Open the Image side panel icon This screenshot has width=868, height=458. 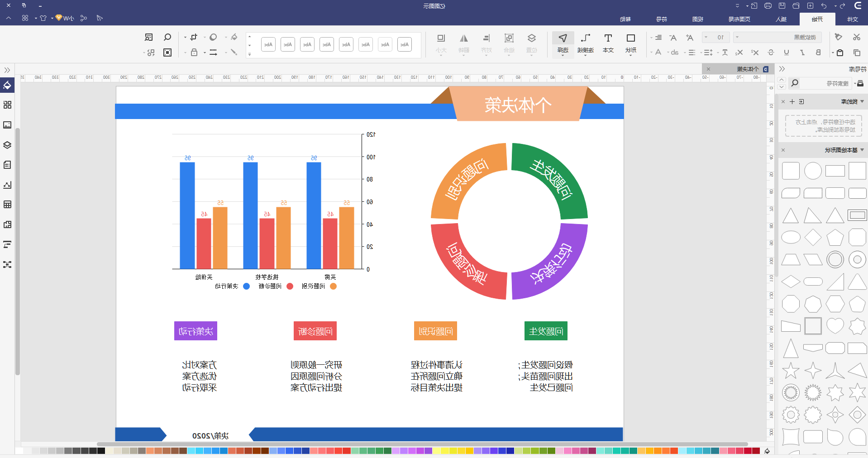tap(7, 125)
